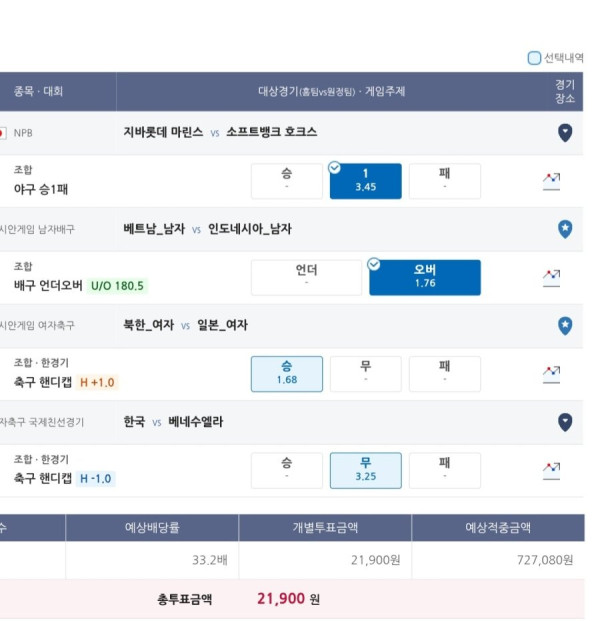This screenshot has height=621, width=600.
Task: Open starred venue pin for Vietnam vs Indonesia
Action: (565, 229)
